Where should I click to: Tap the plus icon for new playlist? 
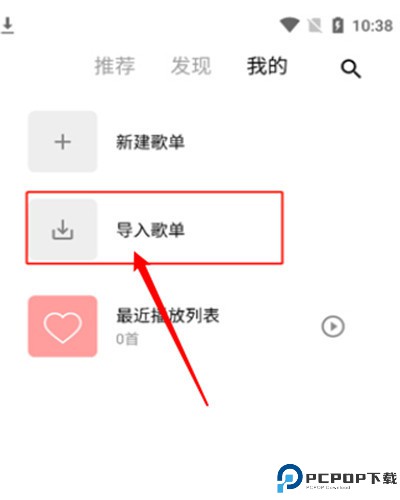click(63, 142)
